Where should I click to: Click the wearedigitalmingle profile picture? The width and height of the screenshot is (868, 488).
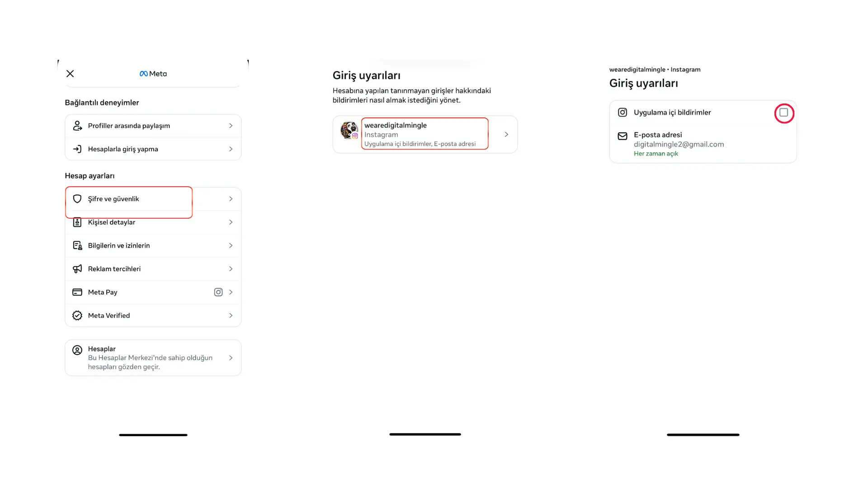[349, 130]
